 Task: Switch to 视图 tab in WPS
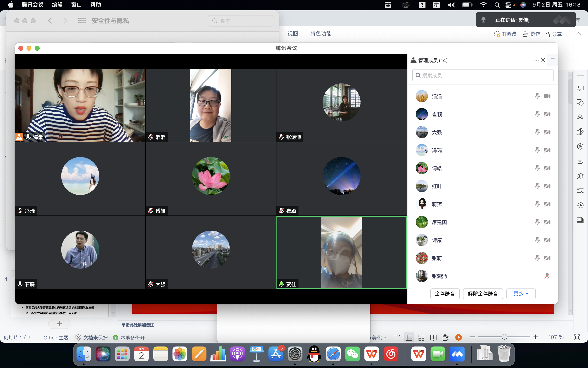293,34
